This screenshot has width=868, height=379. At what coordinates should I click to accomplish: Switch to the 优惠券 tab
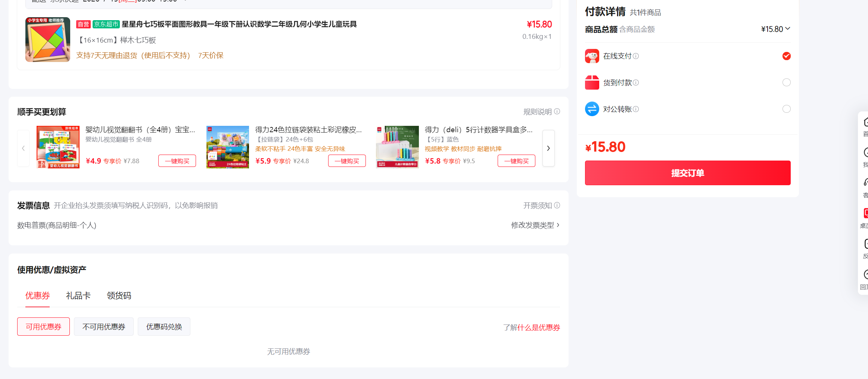tap(38, 296)
